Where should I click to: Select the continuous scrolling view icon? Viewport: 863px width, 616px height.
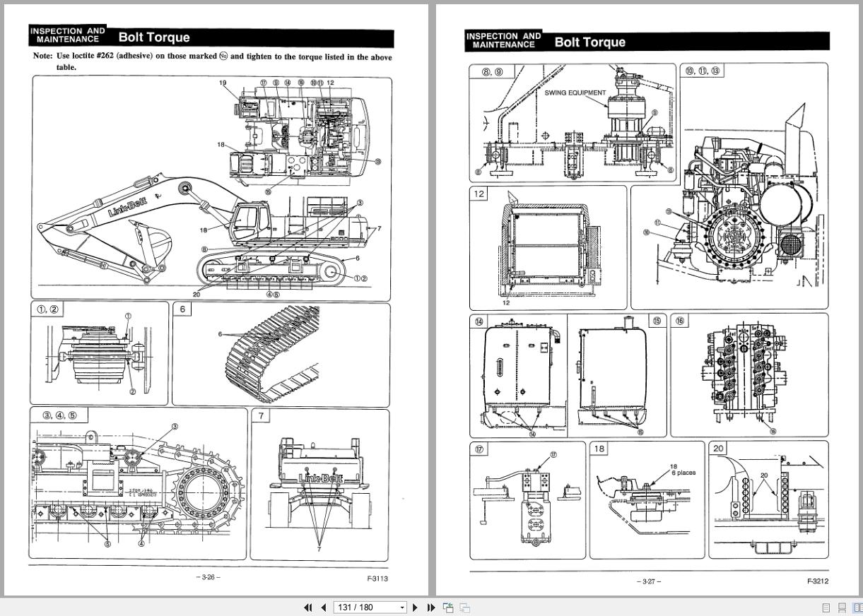click(842, 607)
